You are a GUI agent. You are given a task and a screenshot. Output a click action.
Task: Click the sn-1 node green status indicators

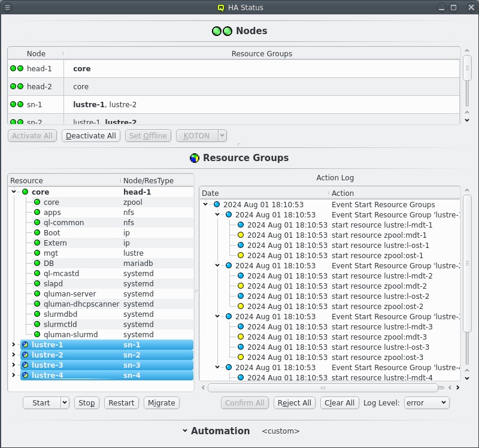pos(17,104)
